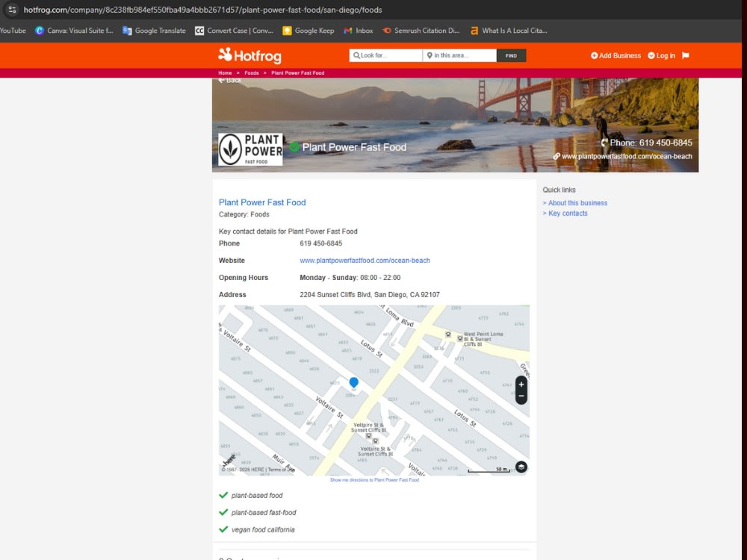Click the FIND button

click(511, 55)
